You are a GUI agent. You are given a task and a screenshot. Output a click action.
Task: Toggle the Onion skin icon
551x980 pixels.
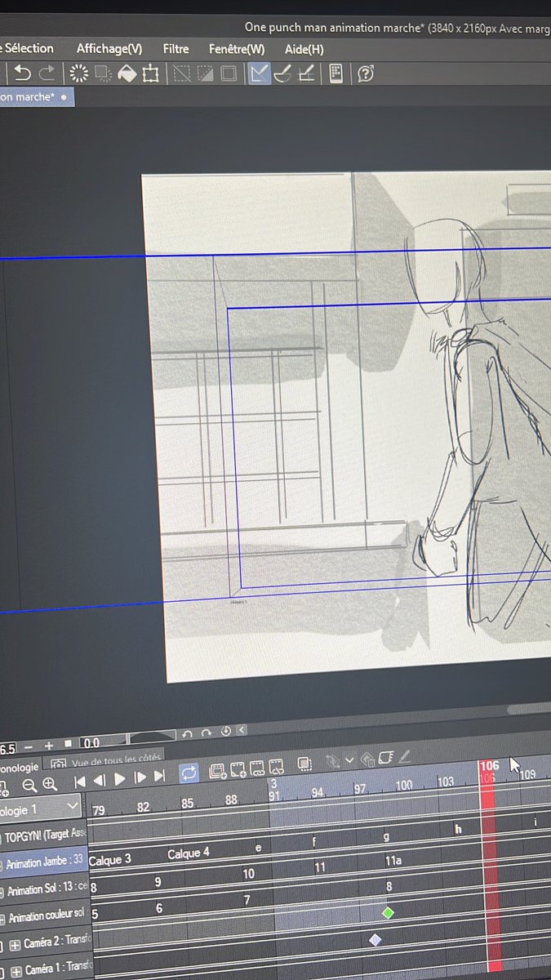click(304, 764)
